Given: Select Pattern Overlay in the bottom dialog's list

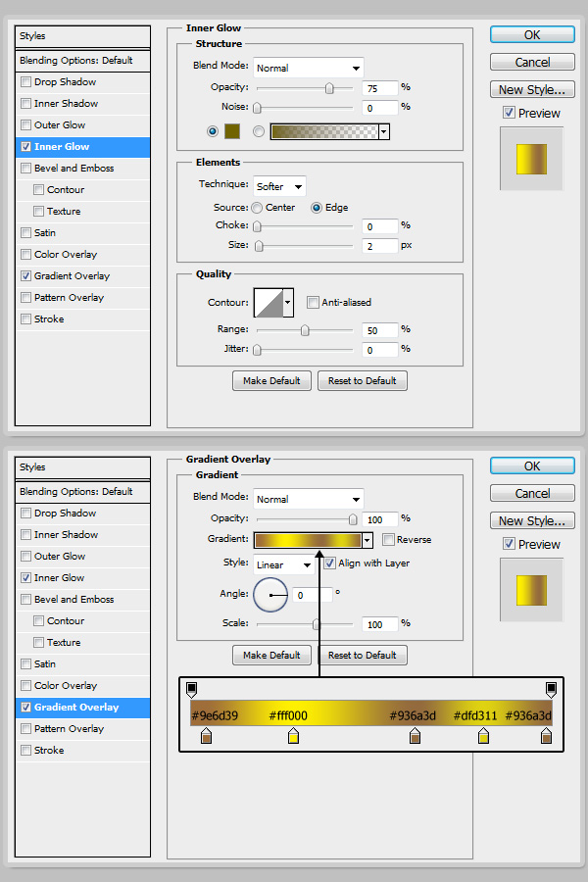Looking at the screenshot, I should click(x=82, y=729).
